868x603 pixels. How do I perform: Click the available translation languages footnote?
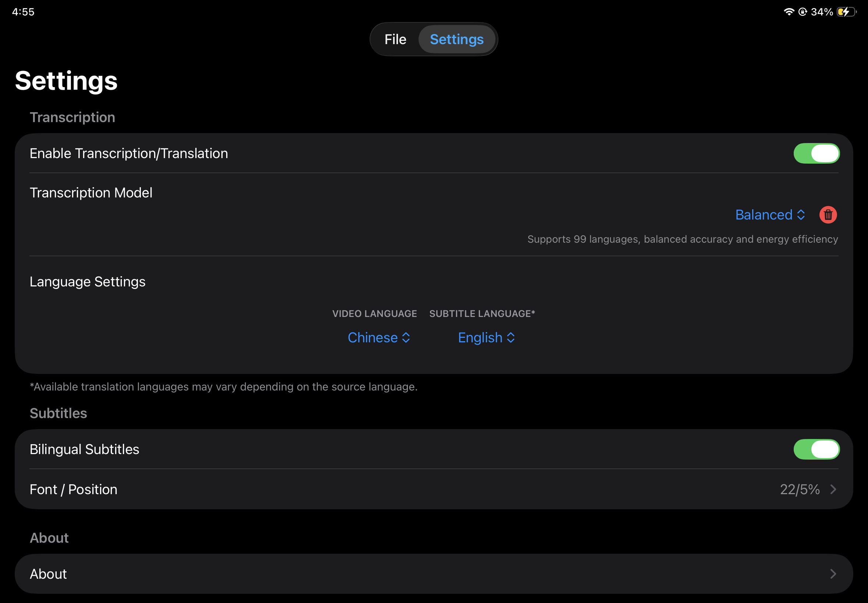224,386
